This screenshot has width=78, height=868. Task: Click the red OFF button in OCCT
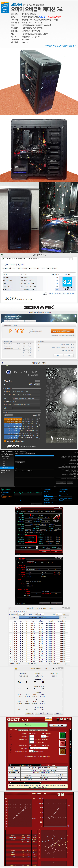tap(63, 743)
